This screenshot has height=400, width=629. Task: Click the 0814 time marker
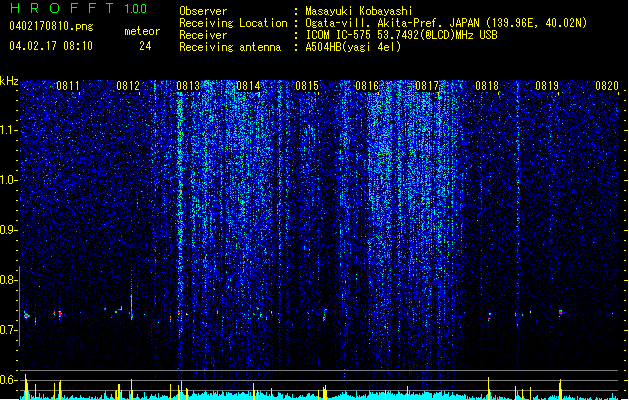coord(248,86)
